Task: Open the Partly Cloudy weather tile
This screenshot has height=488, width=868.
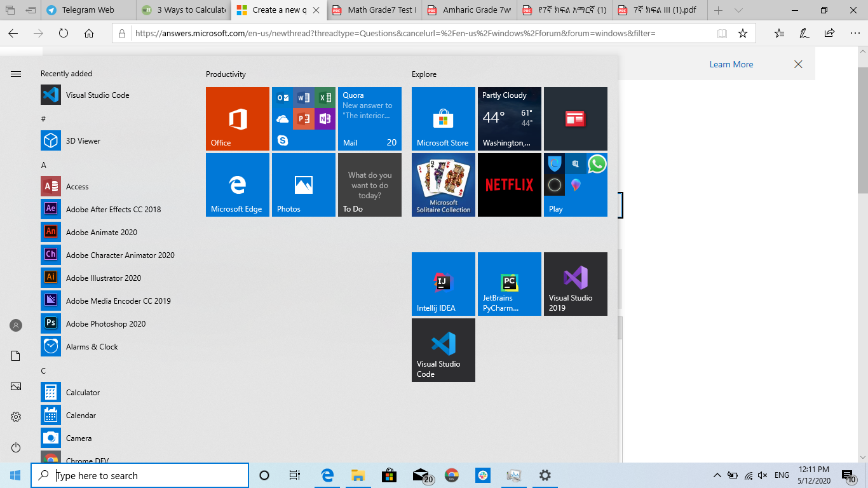Action: (x=510, y=119)
